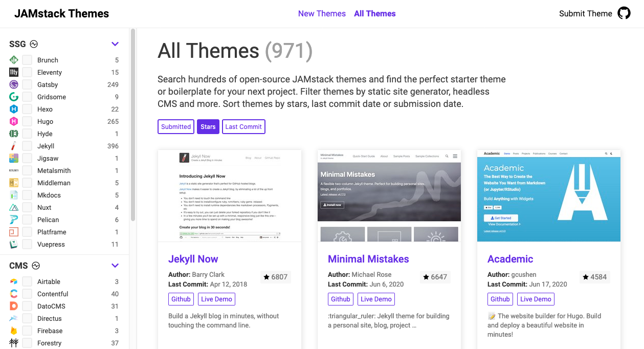Click the Vuepress logo icon

(x=14, y=244)
